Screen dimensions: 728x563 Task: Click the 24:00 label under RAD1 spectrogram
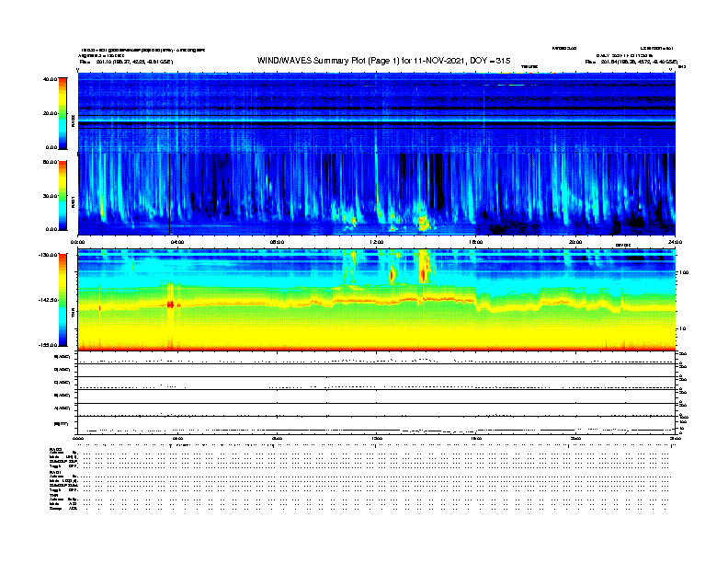(675, 242)
